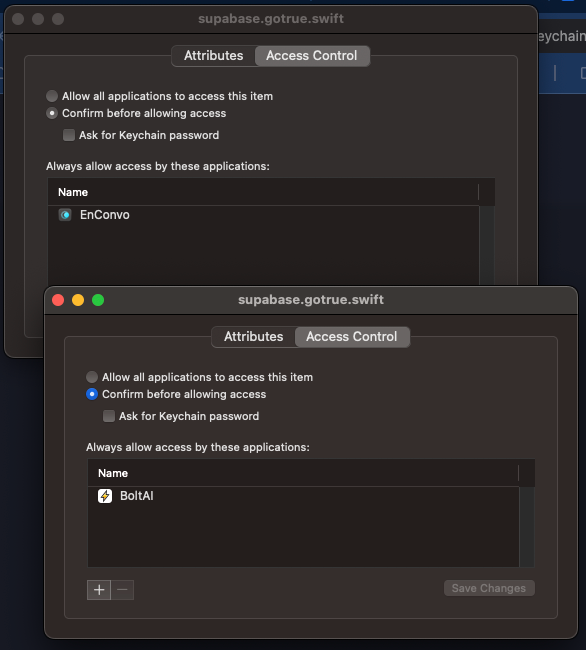Click the Save Changes button

tap(489, 588)
